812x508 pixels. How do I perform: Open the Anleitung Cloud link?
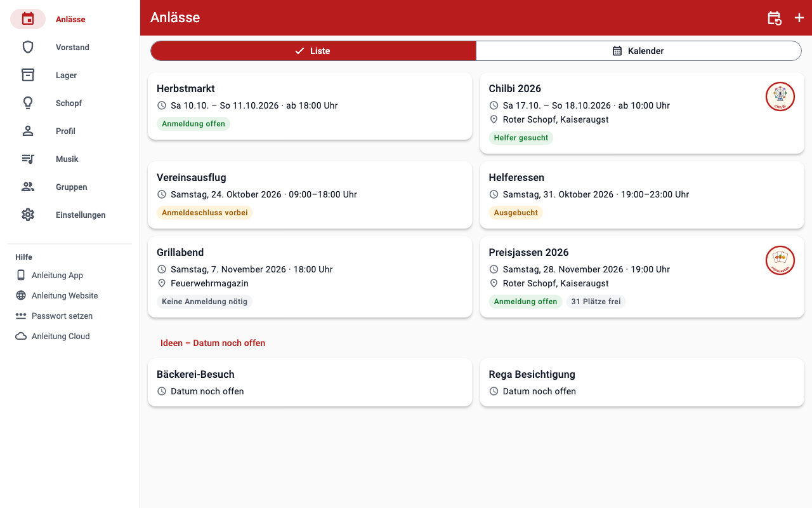click(61, 336)
